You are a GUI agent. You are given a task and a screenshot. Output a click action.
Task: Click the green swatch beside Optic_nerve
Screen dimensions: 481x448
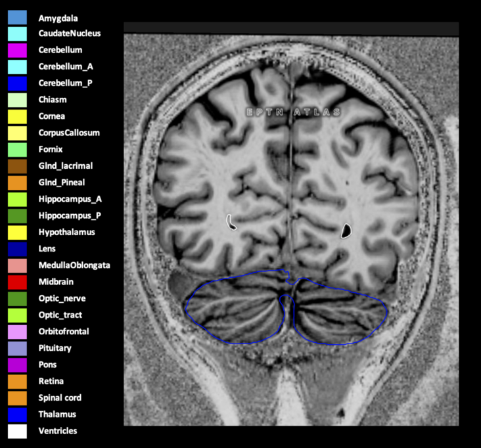tap(17, 299)
